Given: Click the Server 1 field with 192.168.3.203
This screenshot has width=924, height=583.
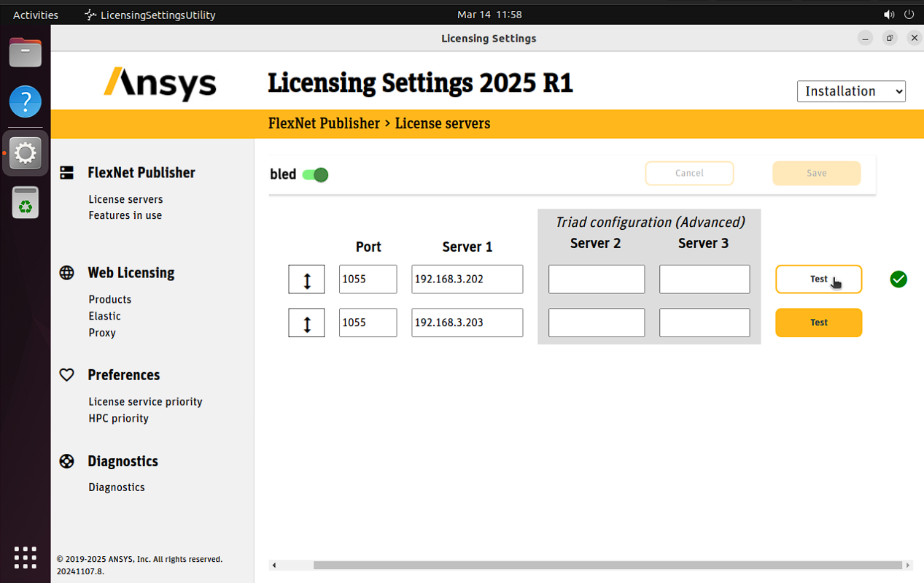Looking at the screenshot, I should [467, 323].
